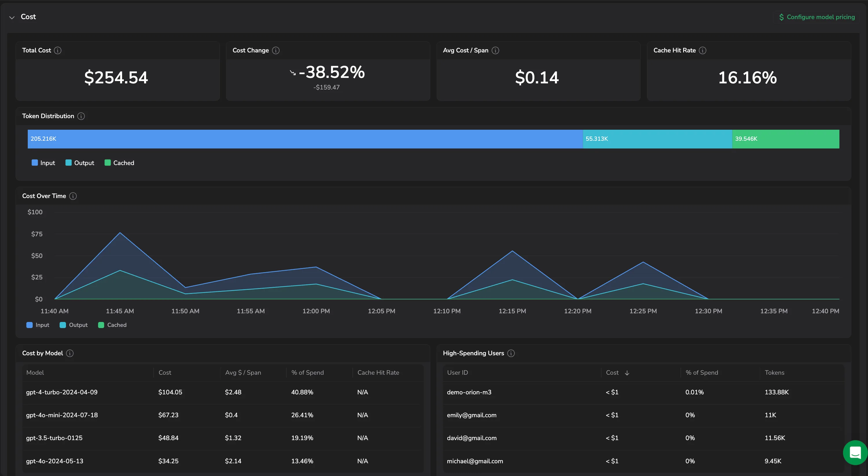Image resolution: width=868 pixels, height=476 pixels.
Task: Open user emily@gmail.com
Action: click(x=471, y=415)
